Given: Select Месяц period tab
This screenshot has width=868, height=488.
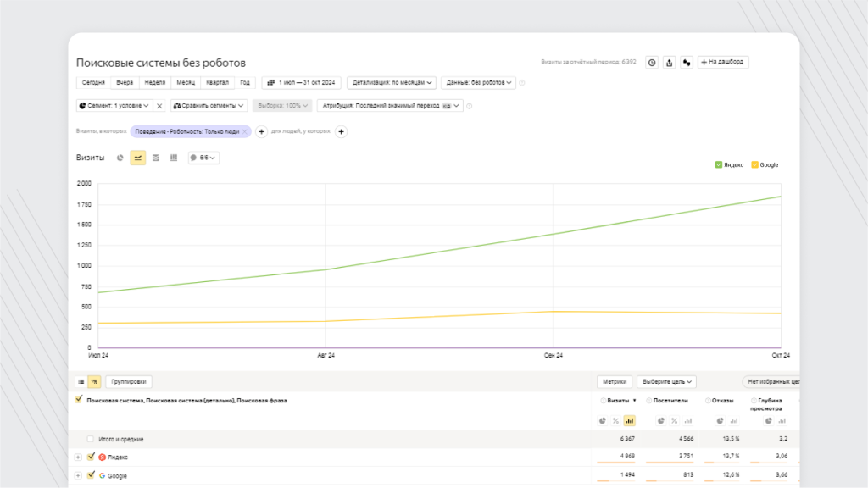Looking at the screenshot, I should coord(186,82).
